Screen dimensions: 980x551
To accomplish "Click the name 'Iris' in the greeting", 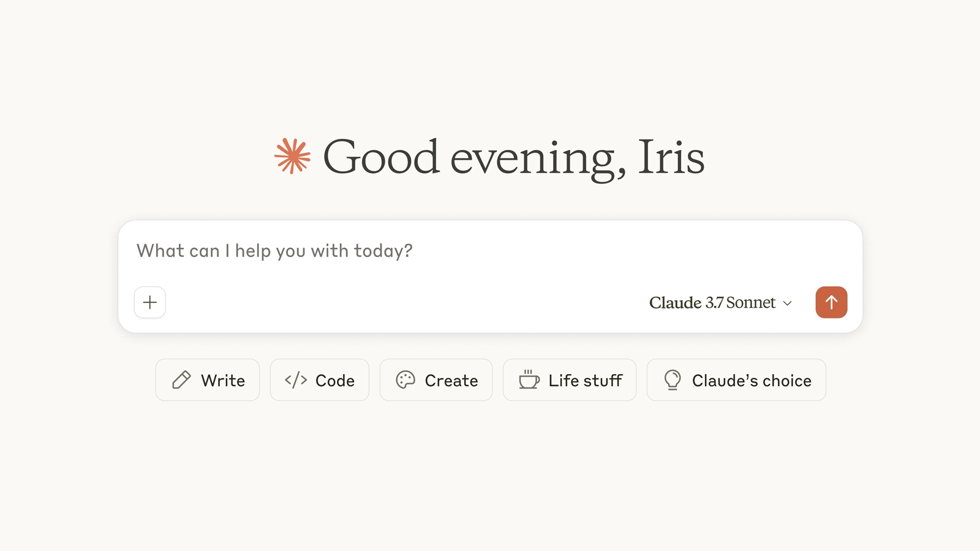I will click(671, 157).
